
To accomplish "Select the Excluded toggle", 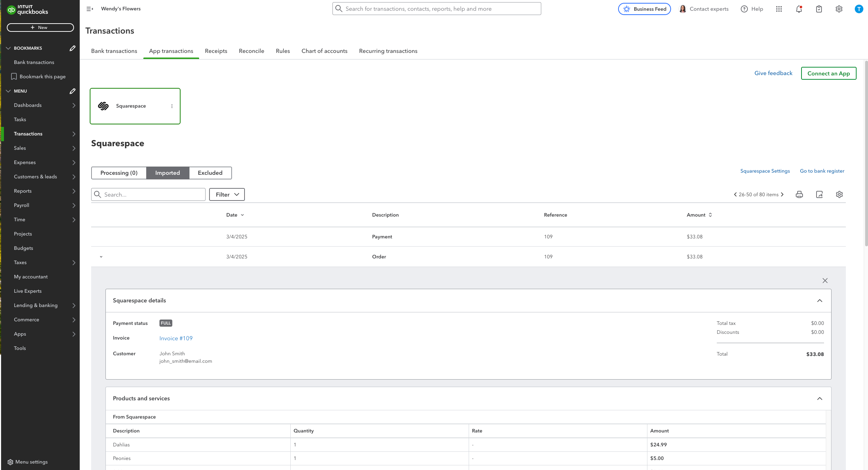I will click(210, 173).
